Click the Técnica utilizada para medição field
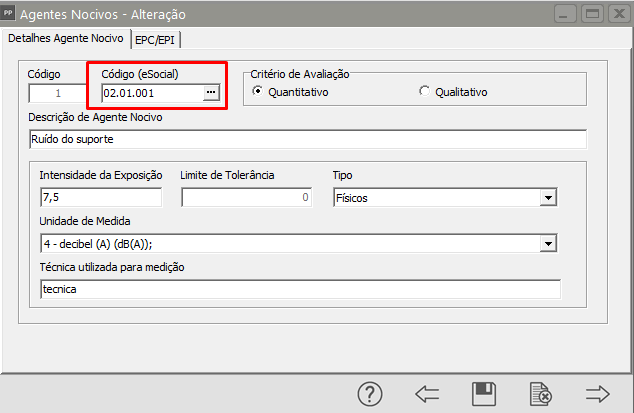 [299, 289]
